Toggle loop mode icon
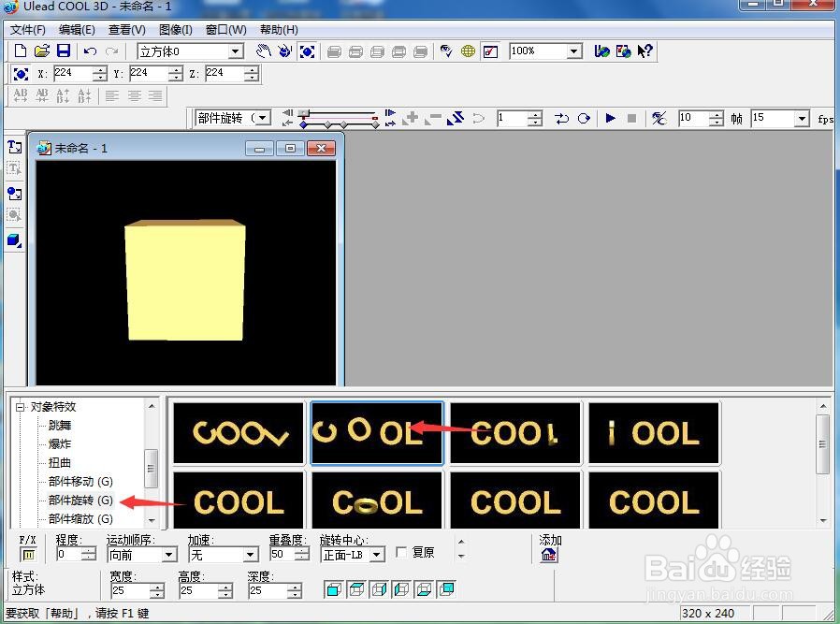 pos(584,119)
